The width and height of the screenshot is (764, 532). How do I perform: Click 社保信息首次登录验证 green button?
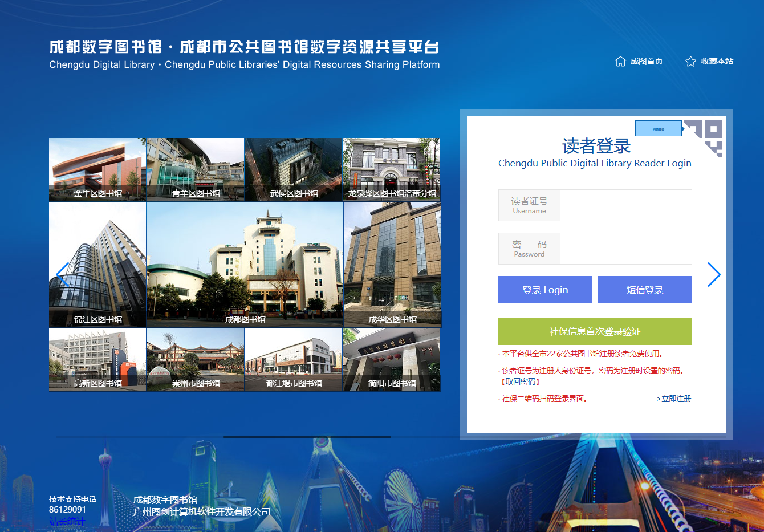pyautogui.click(x=595, y=331)
